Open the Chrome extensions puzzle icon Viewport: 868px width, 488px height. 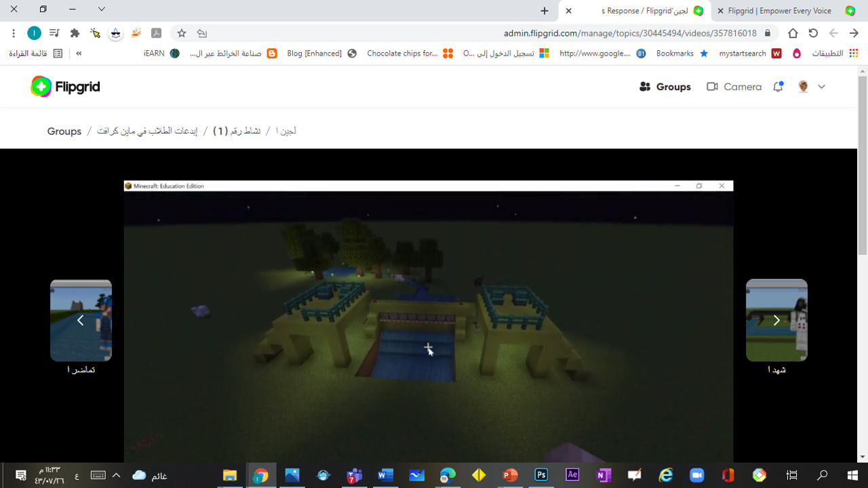[75, 33]
